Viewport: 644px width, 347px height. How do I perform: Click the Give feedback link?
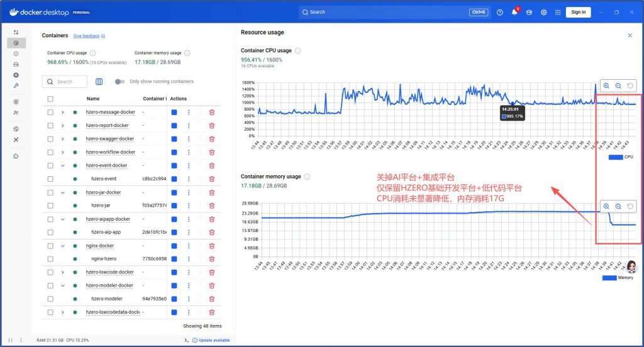point(87,36)
